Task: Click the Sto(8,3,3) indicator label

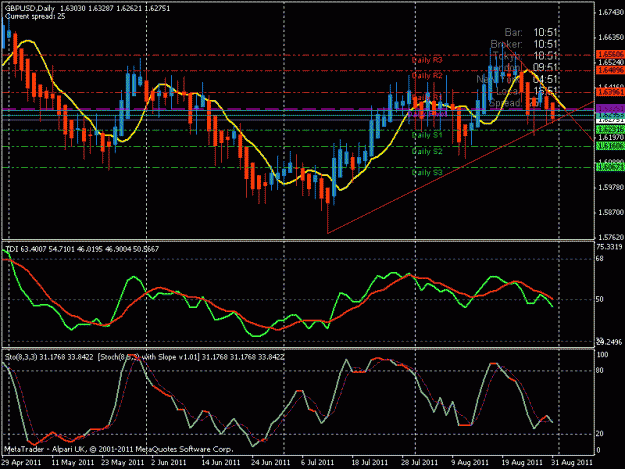Action: coord(51,357)
